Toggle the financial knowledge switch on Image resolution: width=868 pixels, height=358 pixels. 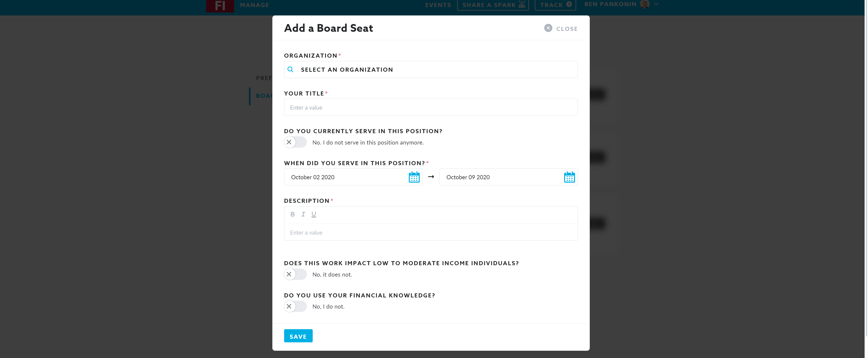tap(295, 307)
